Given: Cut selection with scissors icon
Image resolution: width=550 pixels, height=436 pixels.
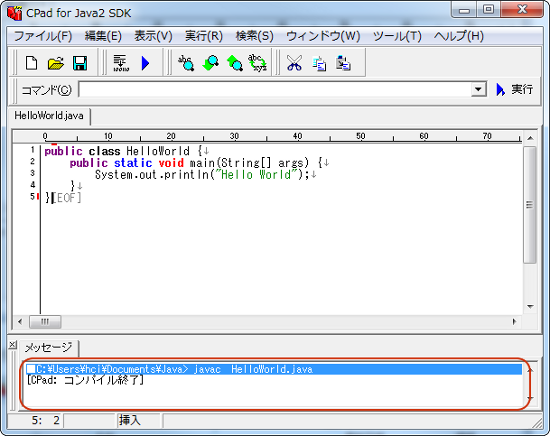Looking at the screenshot, I should click(294, 63).
